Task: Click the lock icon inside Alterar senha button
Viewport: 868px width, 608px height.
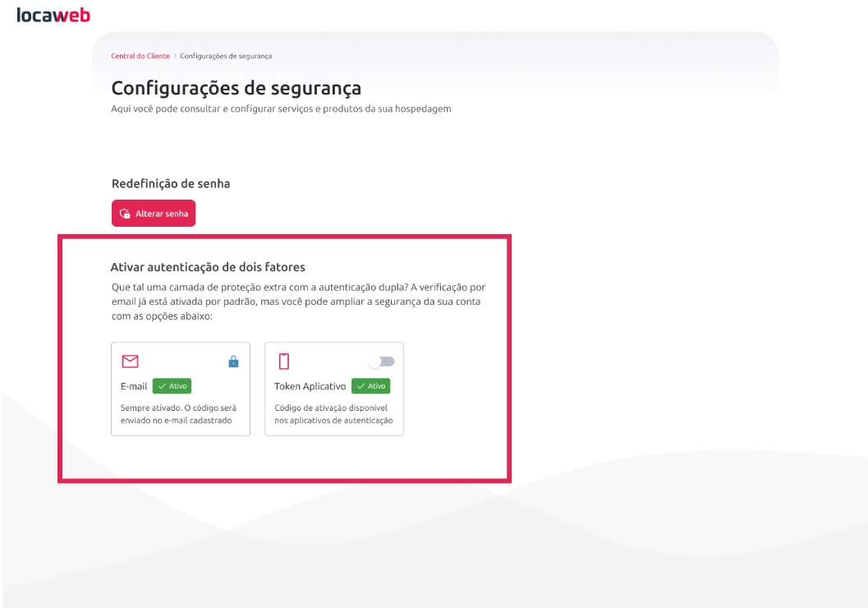Action: tap(125, 214)
